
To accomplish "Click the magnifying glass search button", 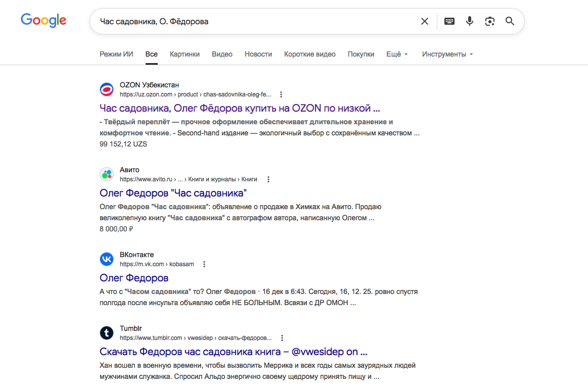I will 510,21.
